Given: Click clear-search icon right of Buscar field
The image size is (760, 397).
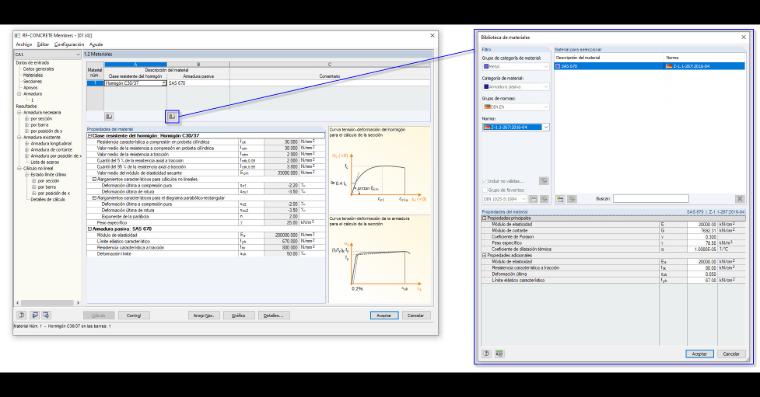Looking at the screenshot, I should pos(740,199).
